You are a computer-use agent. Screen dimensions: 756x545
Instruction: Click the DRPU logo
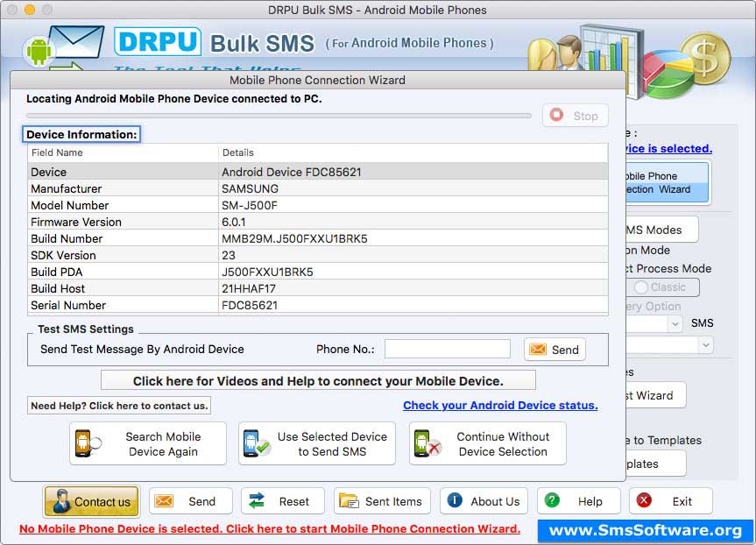tap(158, 42)
